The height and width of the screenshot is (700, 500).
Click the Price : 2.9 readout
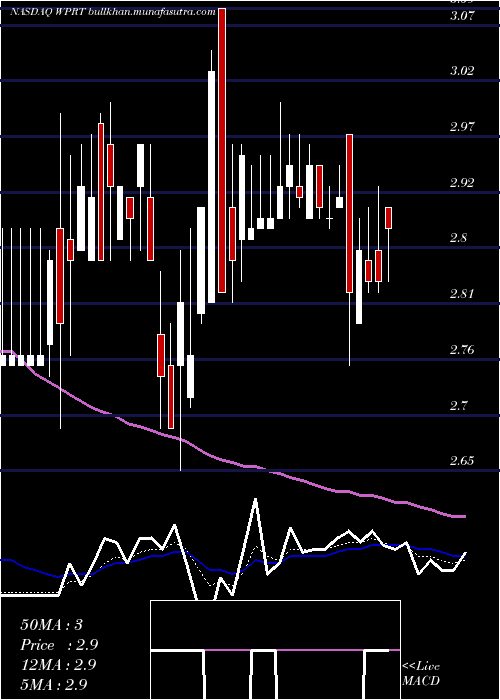[59, 645]
